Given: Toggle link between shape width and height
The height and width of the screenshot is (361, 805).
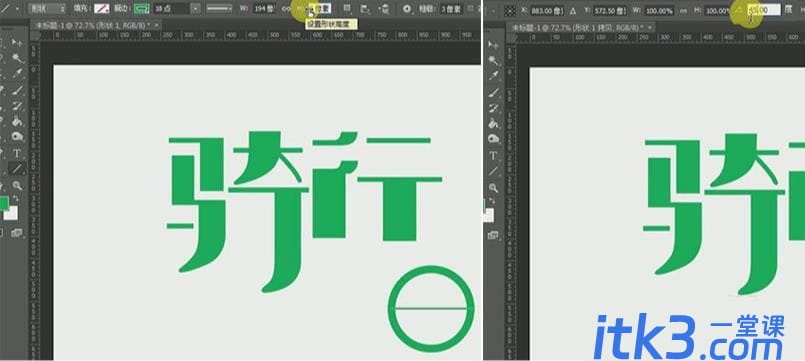Looking at the screenshot, I should click(x=285, y=9).
